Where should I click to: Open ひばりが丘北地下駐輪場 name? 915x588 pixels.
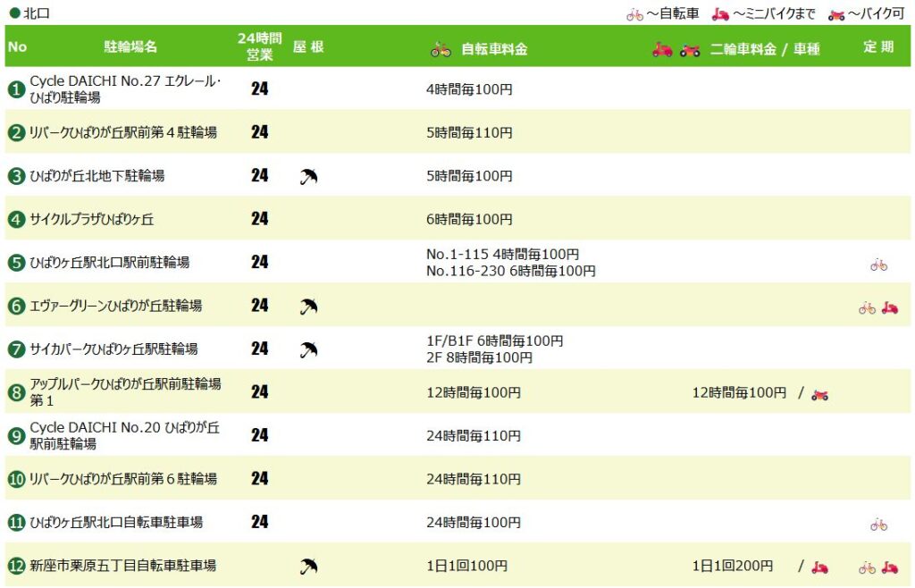point(97,175)
